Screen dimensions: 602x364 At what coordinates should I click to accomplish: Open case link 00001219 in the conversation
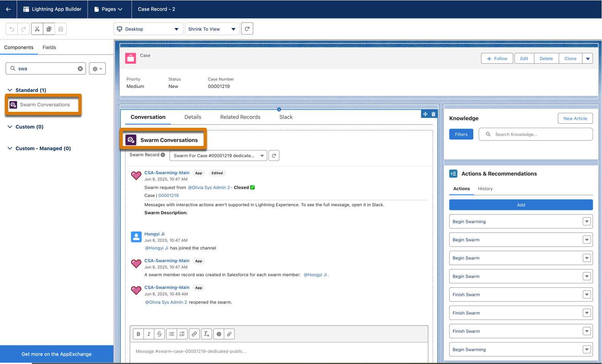tap(169, 196)
